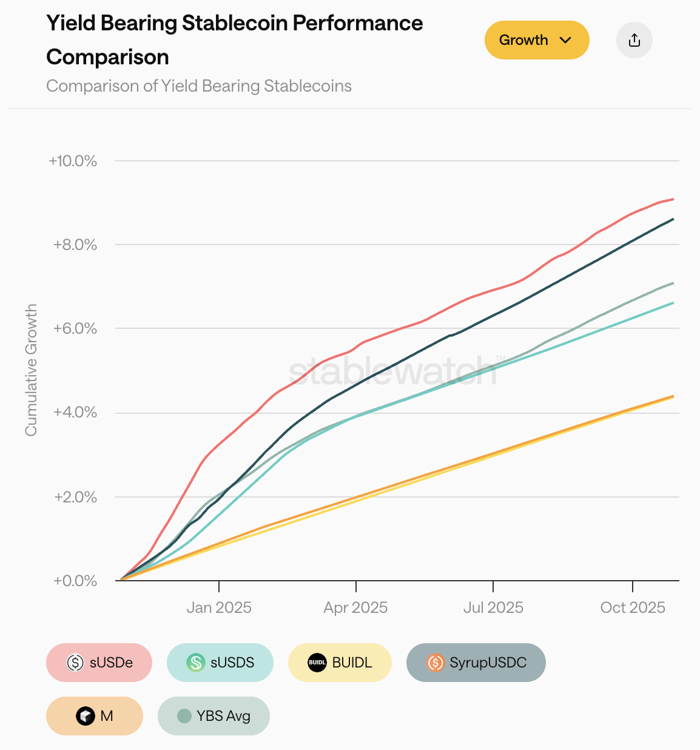Screen dimensions: 700x750
Task: Click the +10.0% y-axis label
Action: [73, 161]
